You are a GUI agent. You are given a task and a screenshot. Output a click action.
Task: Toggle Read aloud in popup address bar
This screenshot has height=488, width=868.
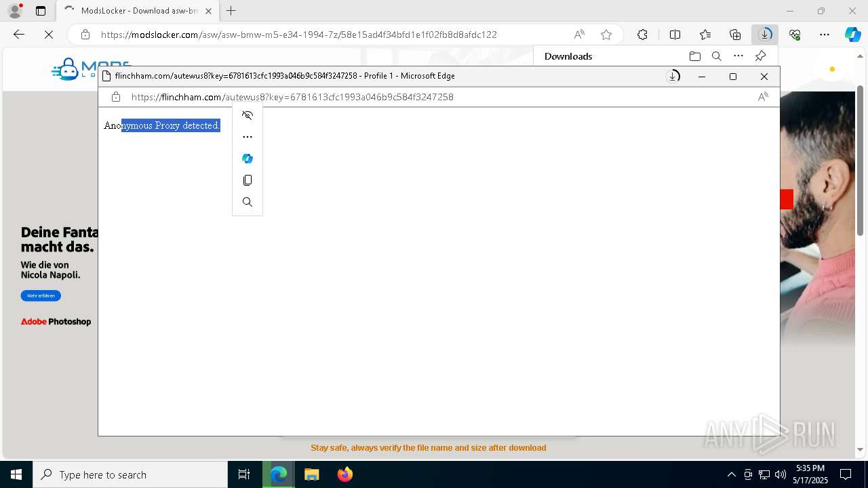click(x=763, y=97)
